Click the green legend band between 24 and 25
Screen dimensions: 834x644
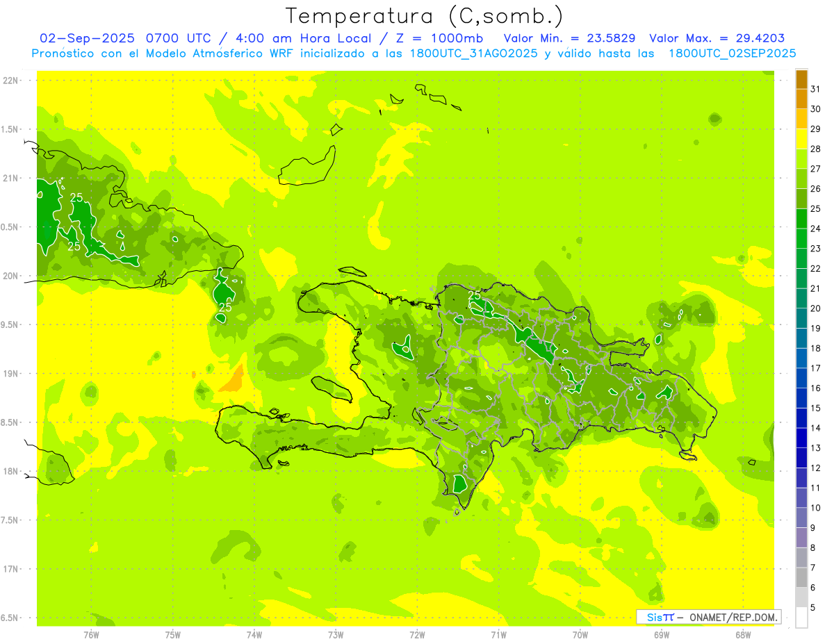(801, 218)
